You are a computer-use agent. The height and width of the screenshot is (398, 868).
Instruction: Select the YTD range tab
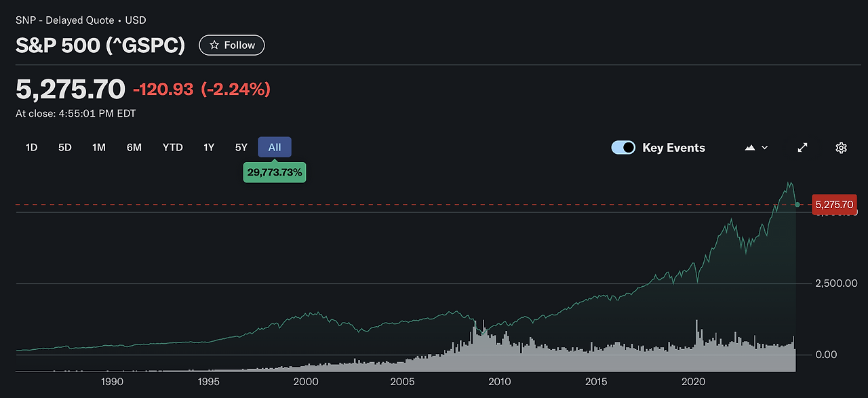click(172, 147)
